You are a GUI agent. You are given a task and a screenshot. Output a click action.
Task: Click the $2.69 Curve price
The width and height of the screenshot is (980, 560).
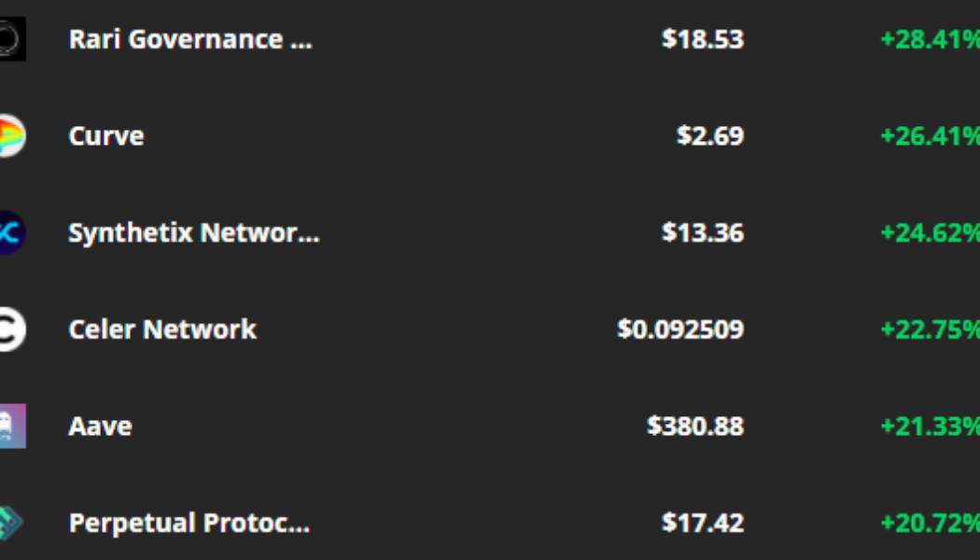pos(710,136)
